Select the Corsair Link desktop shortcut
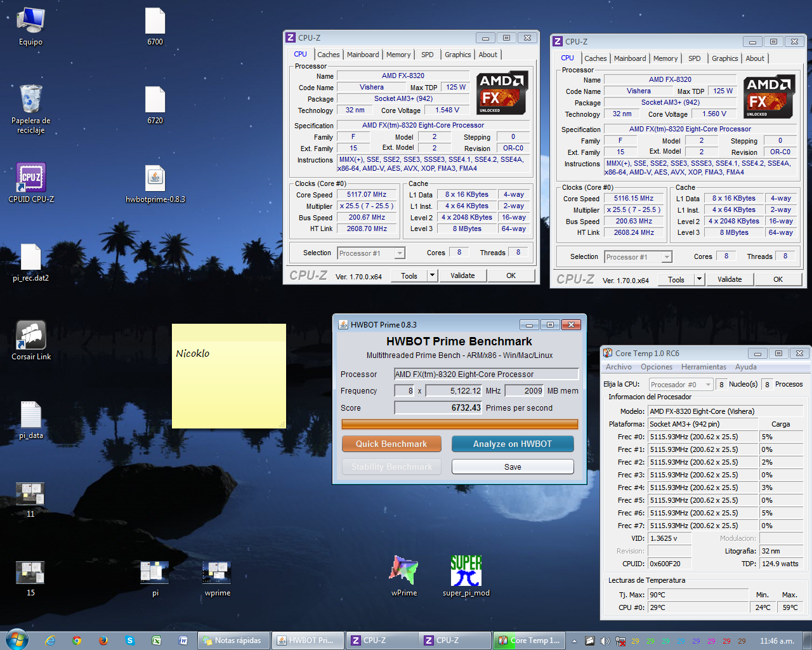812x650 pixels. (30, 340)
